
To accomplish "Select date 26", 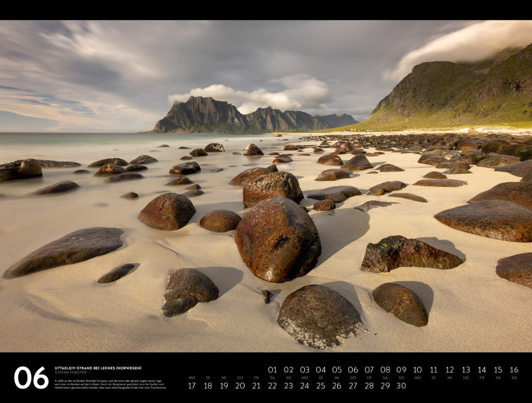I will point(337,386).
